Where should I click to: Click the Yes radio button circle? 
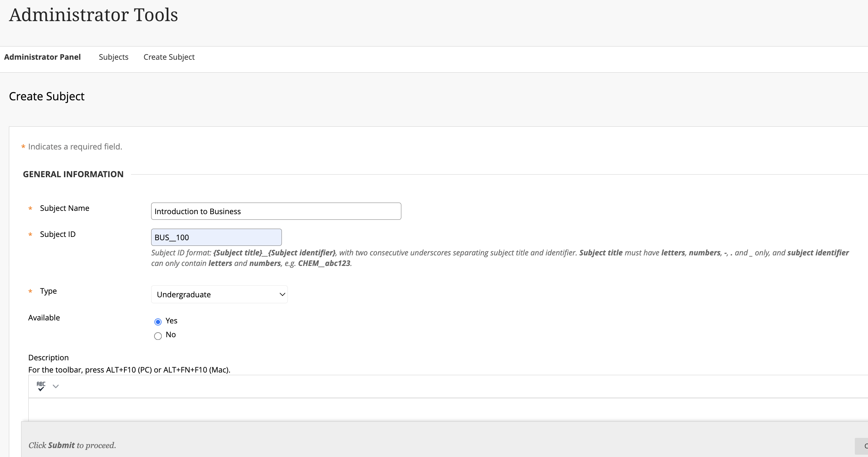[158, 322]
